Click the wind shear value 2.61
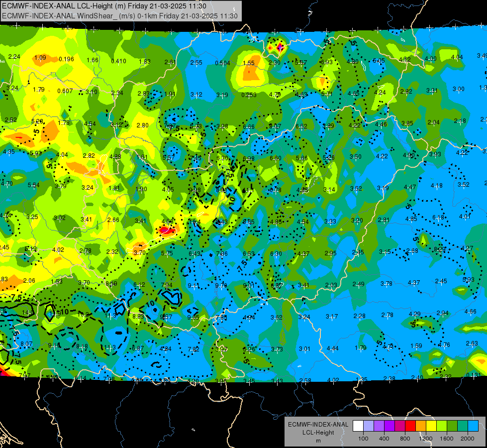 coord(170,62)
